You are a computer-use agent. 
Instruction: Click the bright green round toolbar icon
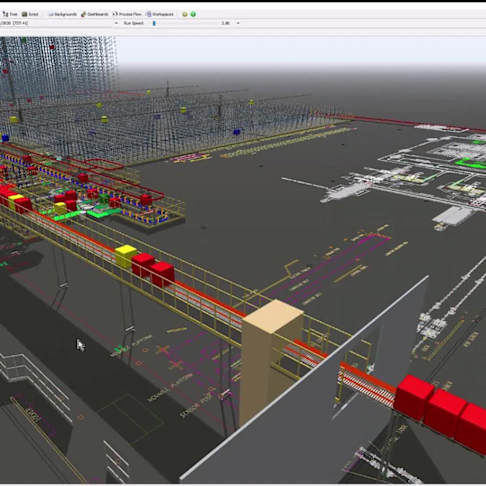tap(193, 14)
